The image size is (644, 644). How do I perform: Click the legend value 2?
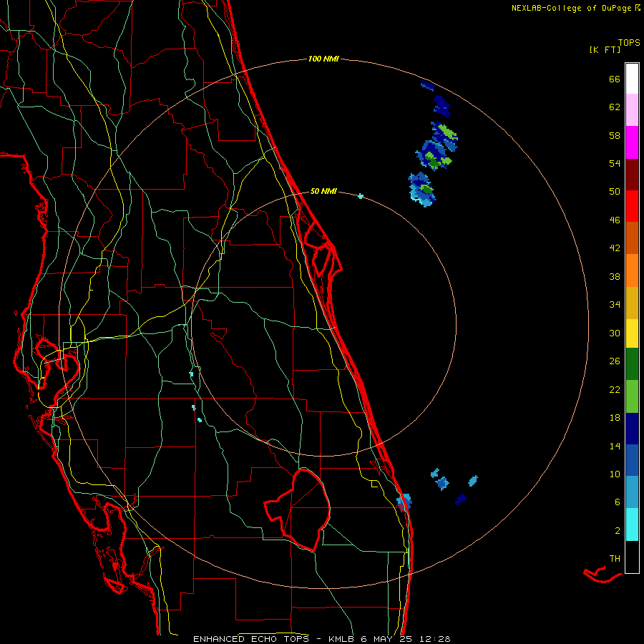tap(618, 530)
